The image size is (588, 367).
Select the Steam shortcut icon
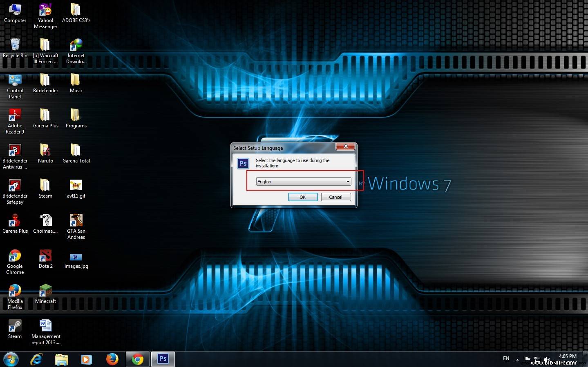click(x=15, y=329)
